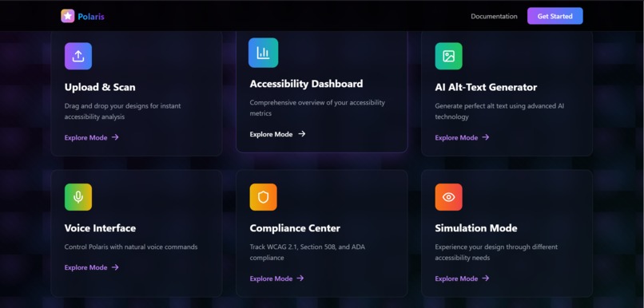Image resolution: width=644 pixels, height=308 pixels.
Task: Open the Documentation link in the header
Action: click(x=494, y=17)
